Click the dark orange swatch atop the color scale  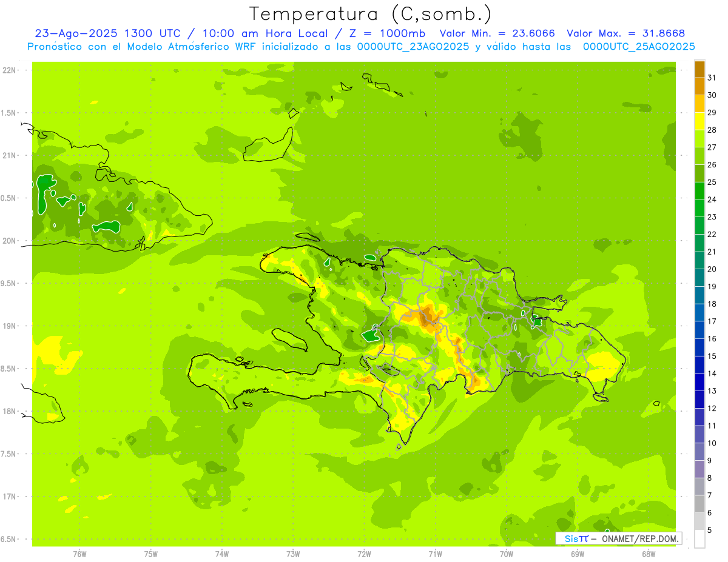pos(699,69)
